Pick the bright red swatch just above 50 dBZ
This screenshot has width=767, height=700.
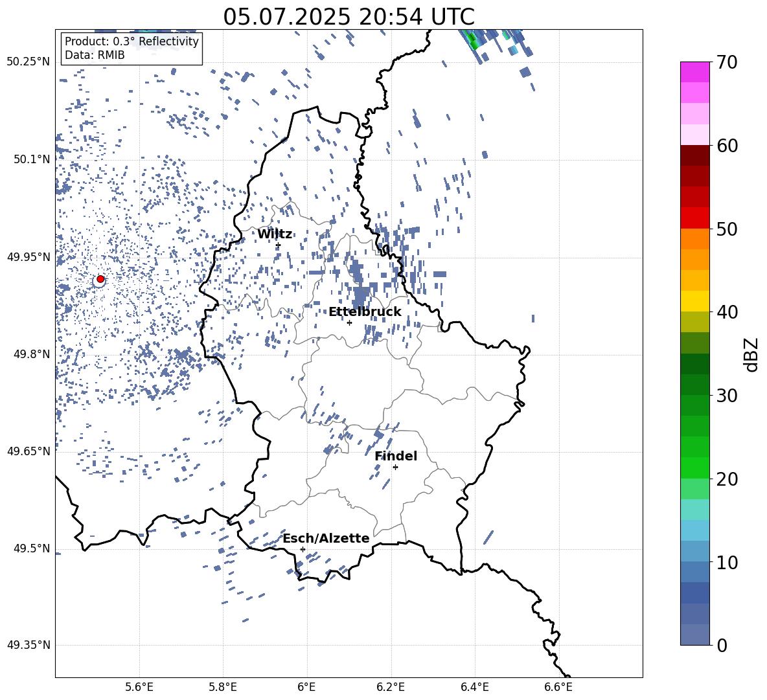tap(694, 218)
